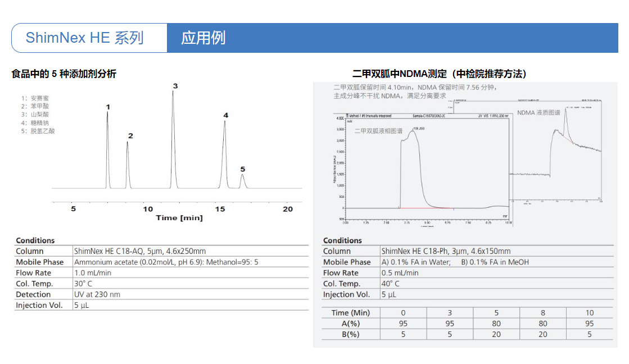Select peak 1 label on the chromatogram
Screen dimensions: 629x364
(x=108, y=107)
